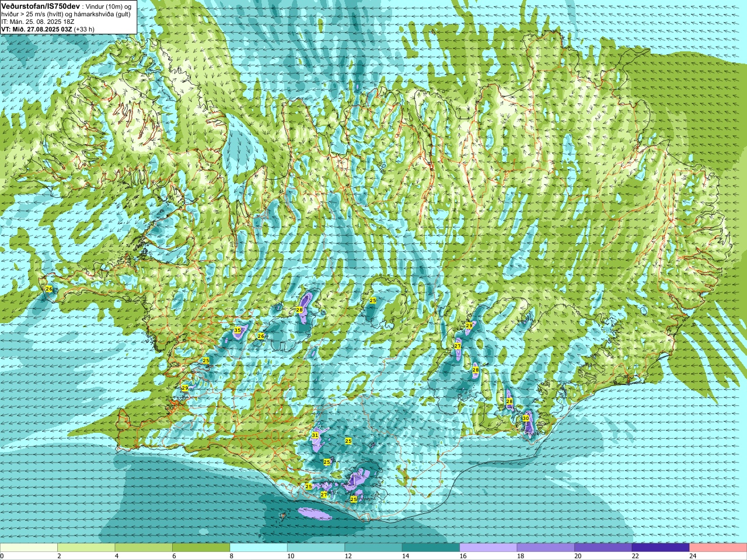Viewport: 747px width, 560px height.
Task: Pick the 2–4 light green legend swatch
Action: [x=86, y=548]
